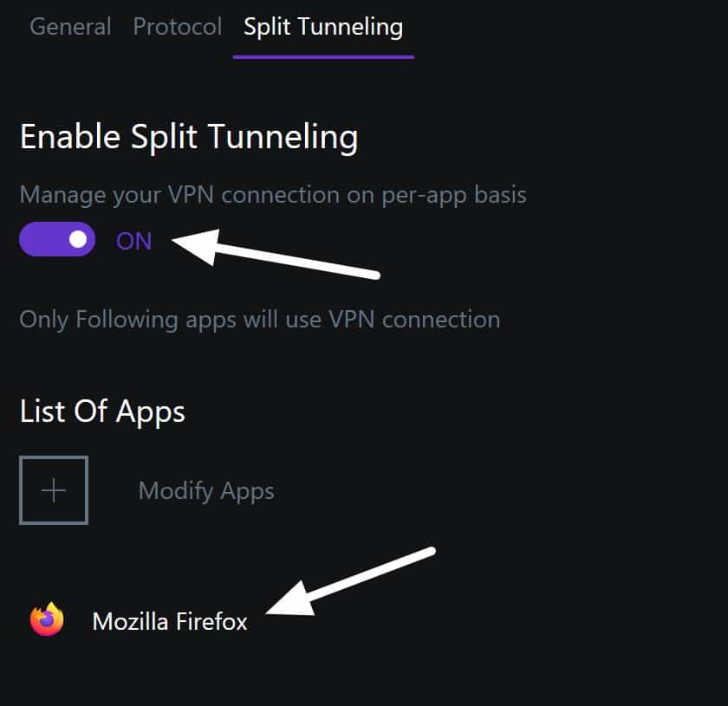This screenshot has height=706, width=728.
Task: Click the white knob of the toggle
Action: 77,239
